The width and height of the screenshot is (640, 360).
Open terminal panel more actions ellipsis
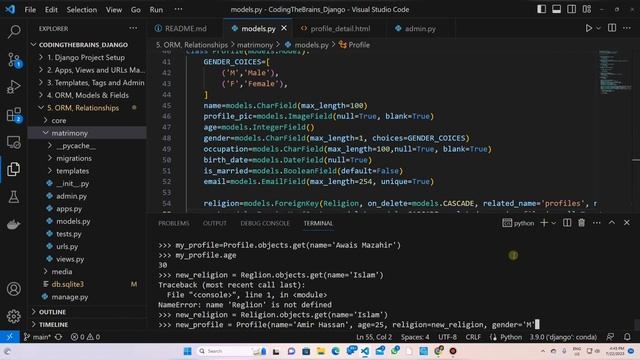coord(597,223)
